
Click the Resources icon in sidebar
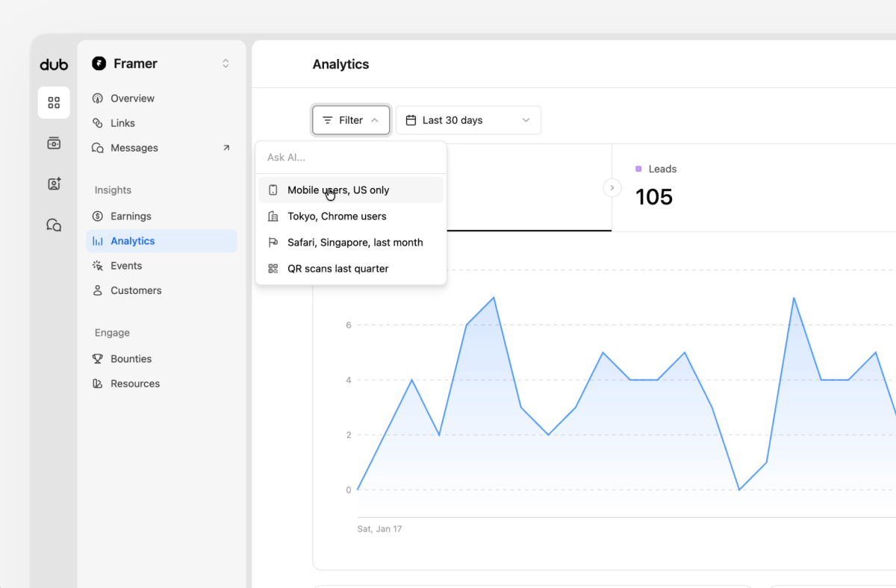pos(97,384)
